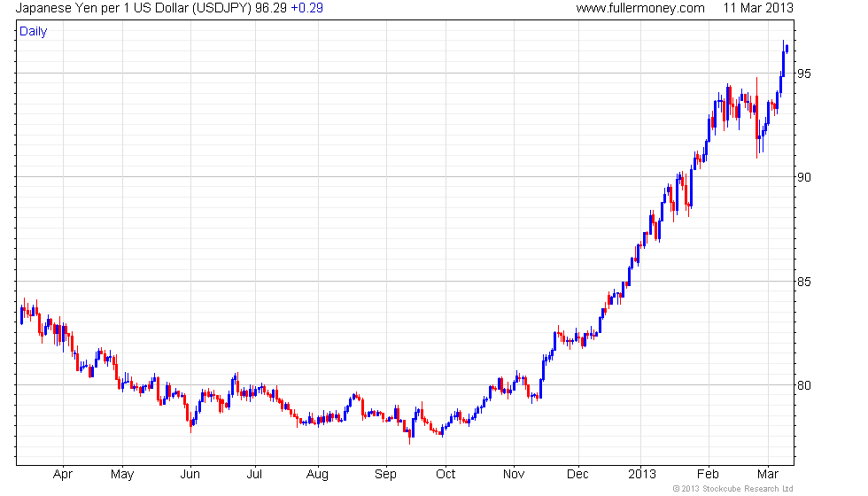868x496 pixels.
Task: Click the 80 price axis label
Action: pos(804,385)
